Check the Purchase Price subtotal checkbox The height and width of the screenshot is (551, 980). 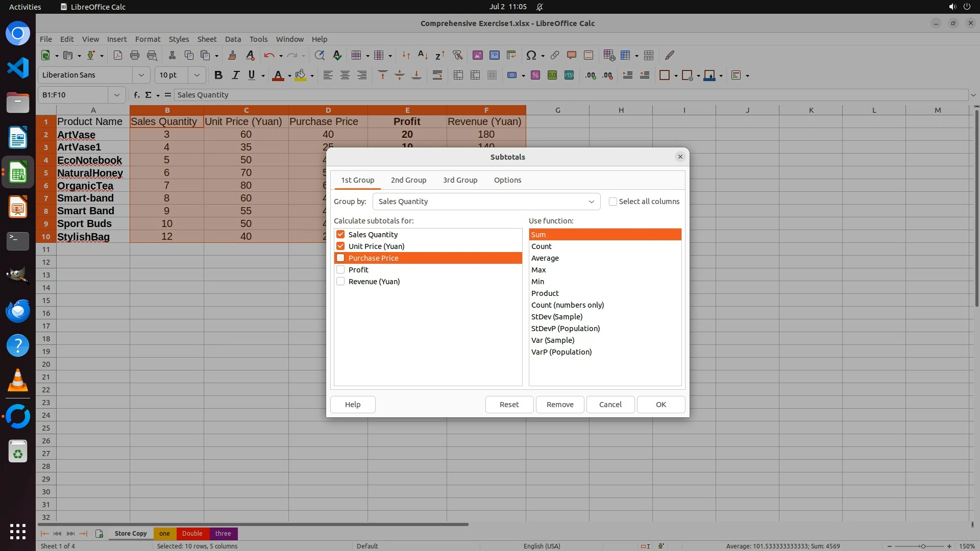point(340,258)
